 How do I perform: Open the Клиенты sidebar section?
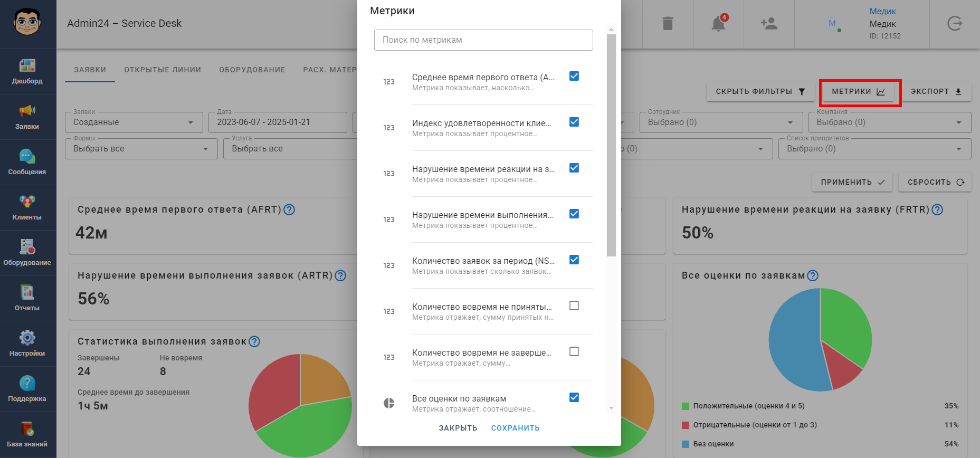27,207
